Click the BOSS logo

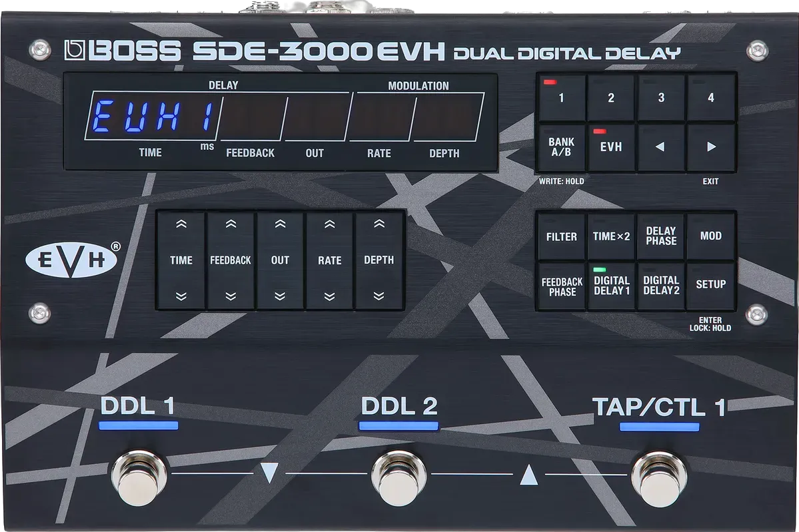pos(123,52)
